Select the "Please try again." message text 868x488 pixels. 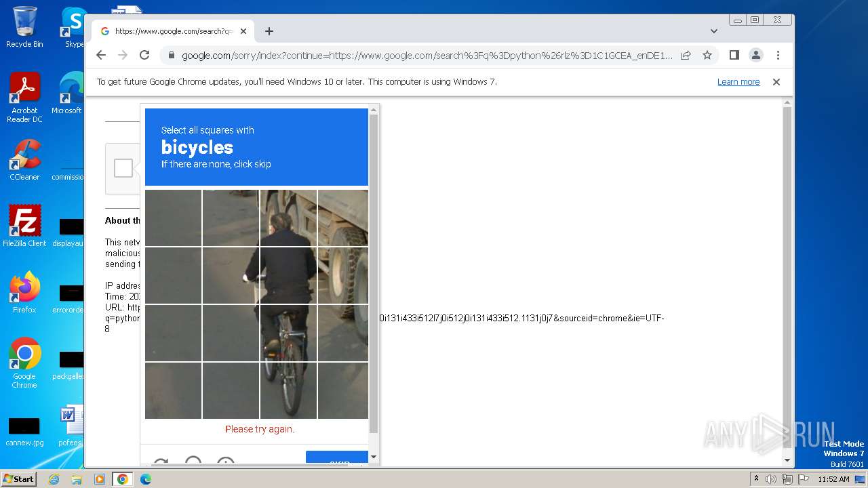coord(260,429)
